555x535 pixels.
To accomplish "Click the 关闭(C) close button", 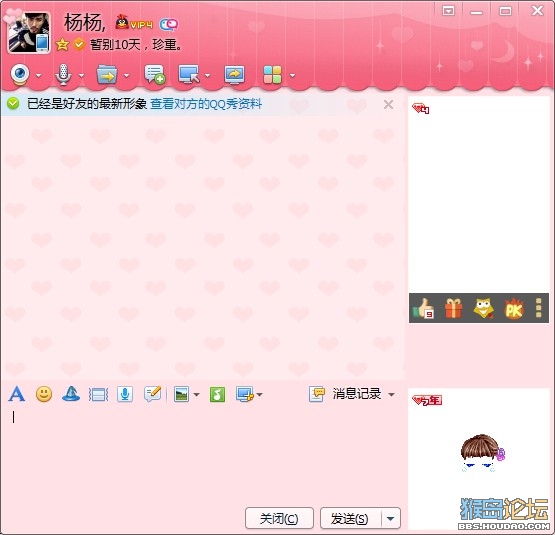I will [x=279, y=519].
